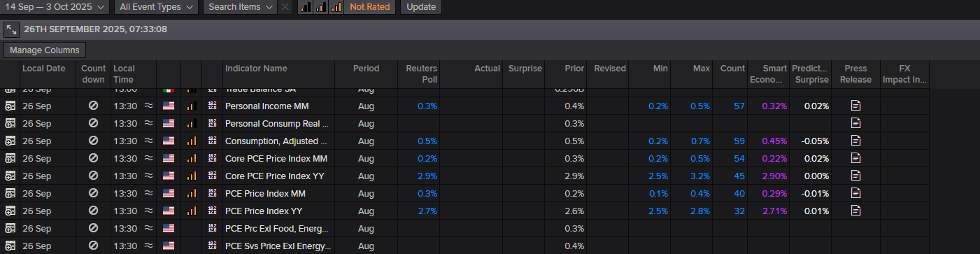Click the Smart Econo... column header
This screenshot has width=980, height=254.
[769, 73]
